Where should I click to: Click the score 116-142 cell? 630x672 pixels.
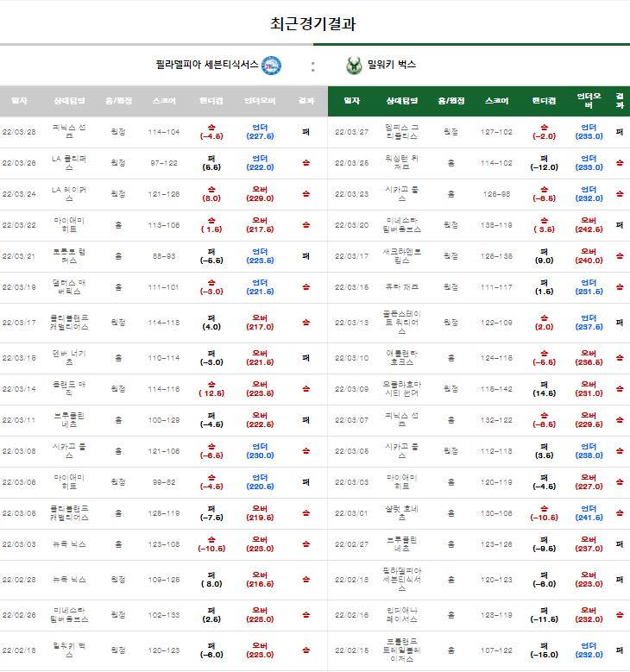point(496,389)
